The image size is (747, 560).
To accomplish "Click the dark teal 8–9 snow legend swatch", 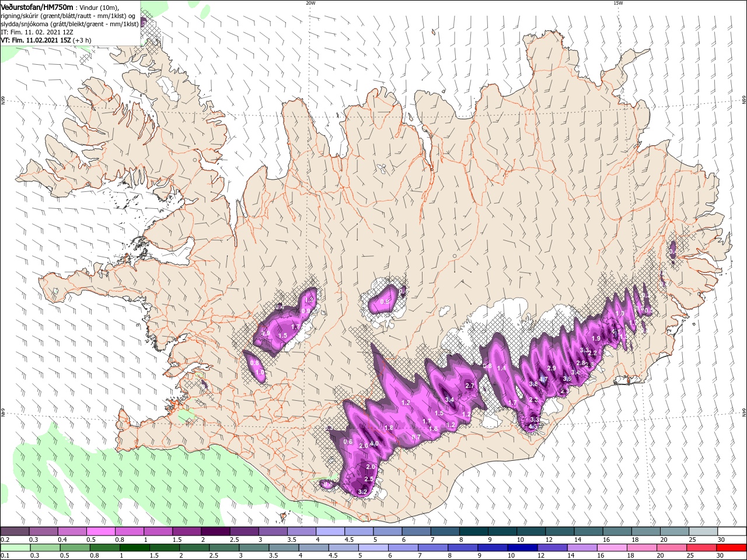I will click(474, 531).
